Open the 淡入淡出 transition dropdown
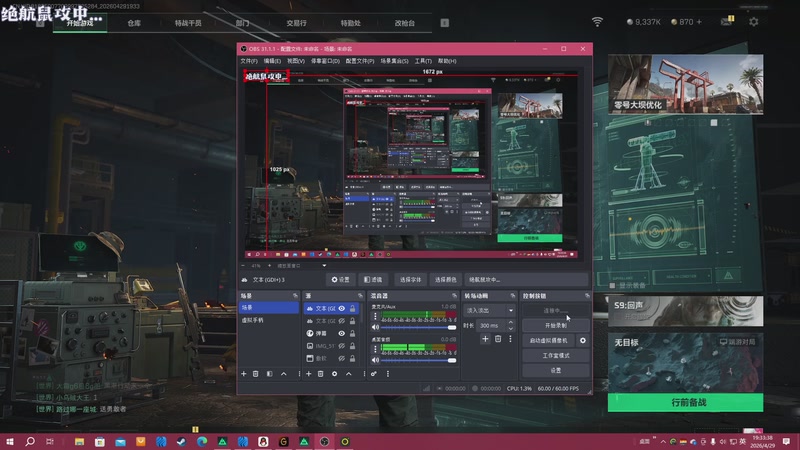The width and height of the screenshot is (800, 450). (x=489, y=310)
